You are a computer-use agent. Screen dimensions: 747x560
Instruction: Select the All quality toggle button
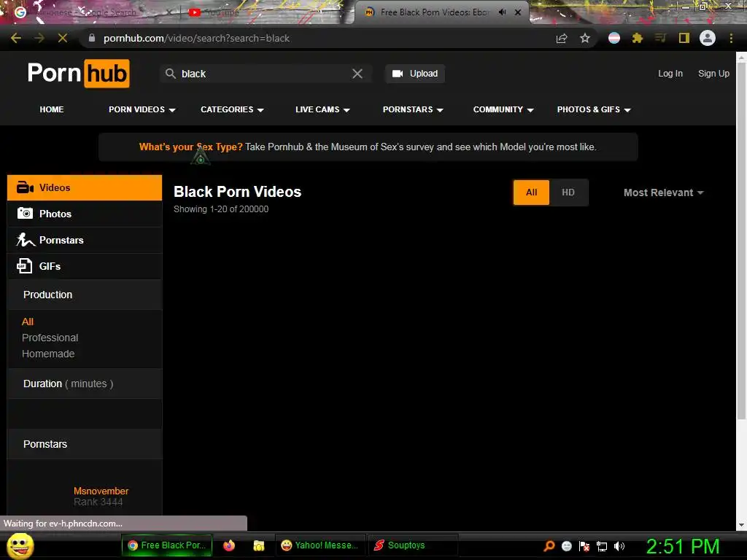(x=531, y=192)
